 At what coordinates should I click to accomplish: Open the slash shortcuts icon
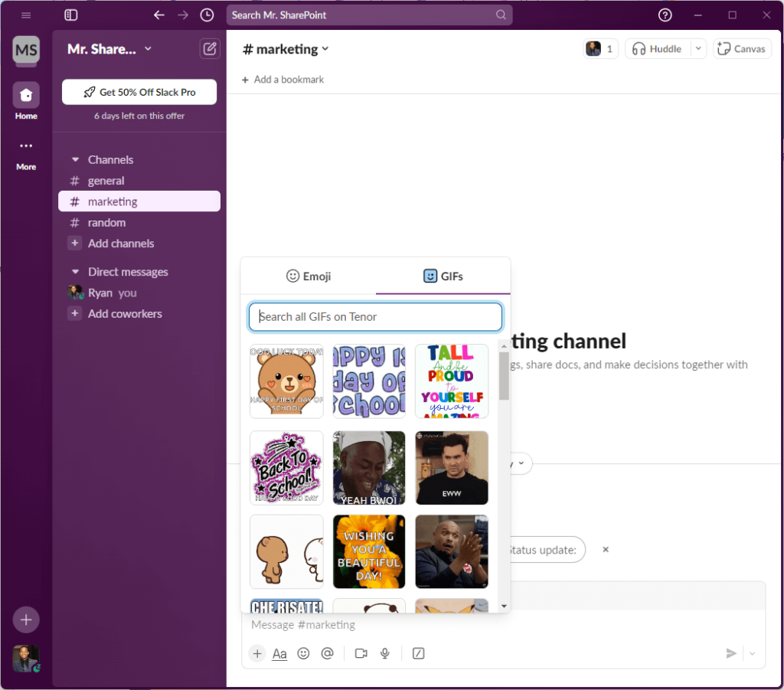(419, 653)
